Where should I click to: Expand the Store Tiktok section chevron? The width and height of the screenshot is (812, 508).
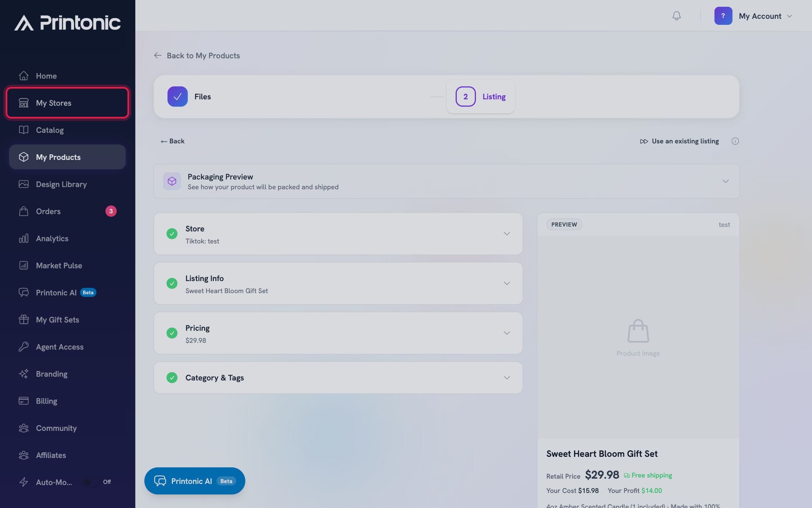[x=507, y=234]
